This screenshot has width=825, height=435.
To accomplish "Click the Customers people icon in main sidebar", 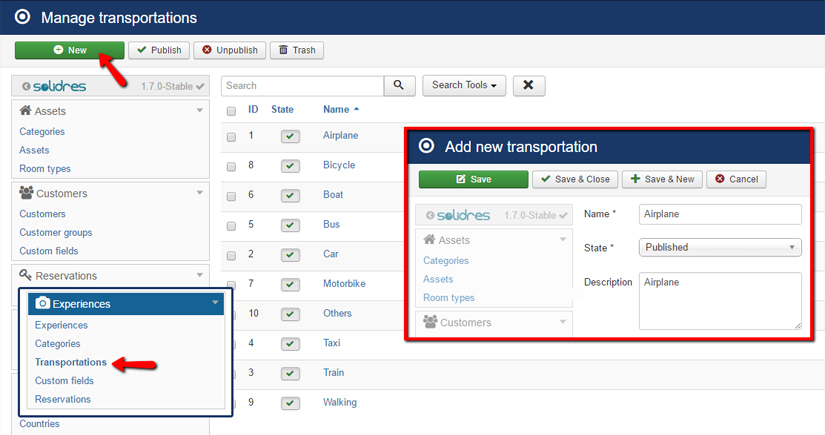I will click(26, 193).
